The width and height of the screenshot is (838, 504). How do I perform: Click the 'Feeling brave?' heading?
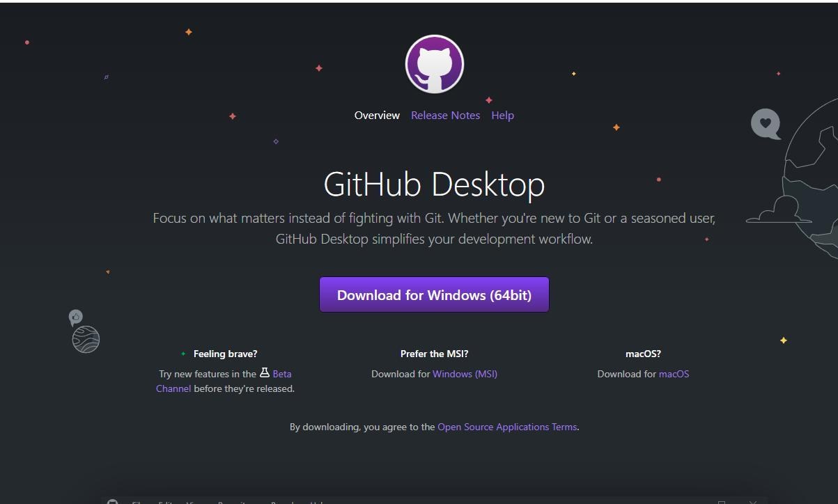pyautogui.click(x=225, y=354)
